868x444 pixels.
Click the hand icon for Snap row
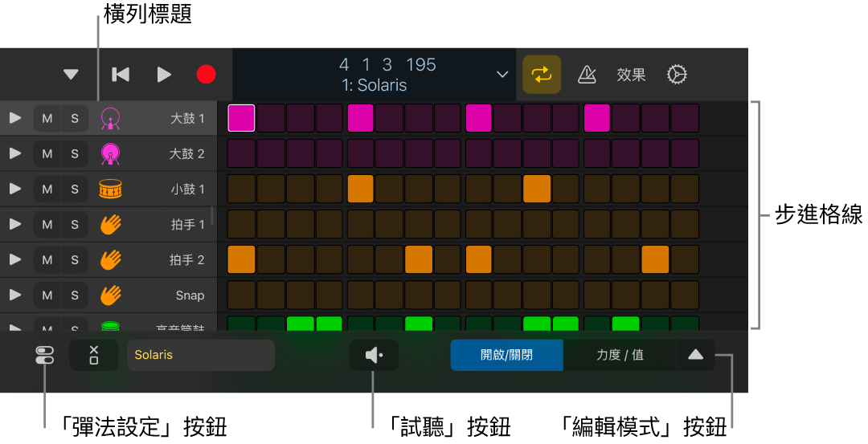(110, 295)
